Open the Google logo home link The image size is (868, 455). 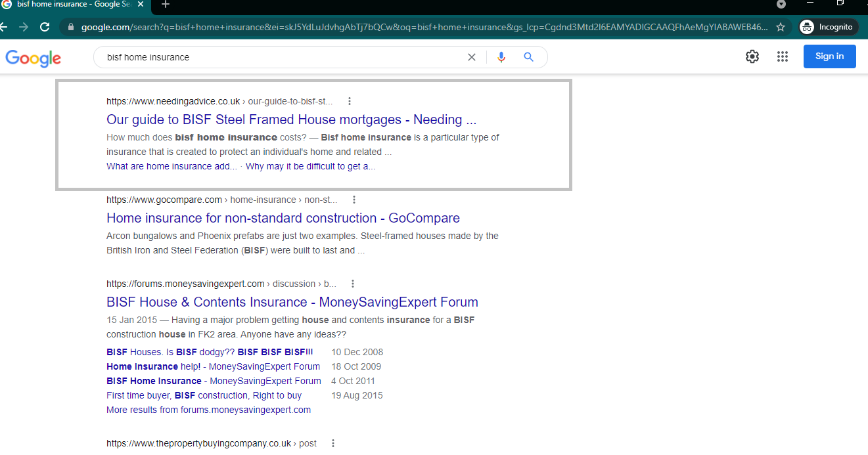click(33, 58)
